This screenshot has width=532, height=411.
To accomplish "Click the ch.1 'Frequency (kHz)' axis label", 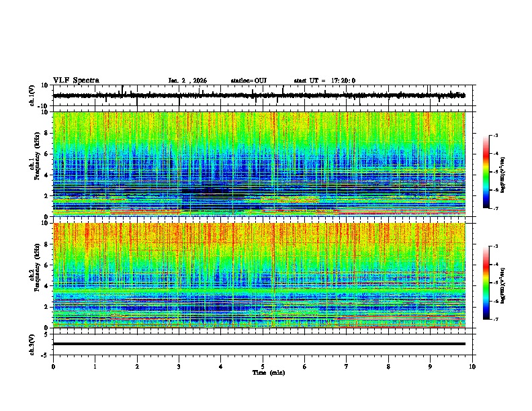I will pos(37,156).
